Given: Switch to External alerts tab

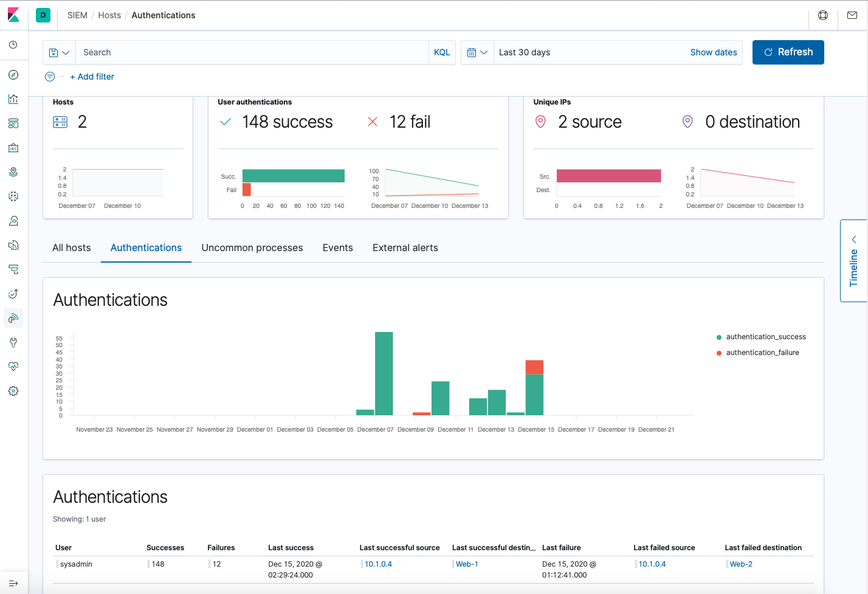Looking at the screenshot, I should (x=405, y=248).
